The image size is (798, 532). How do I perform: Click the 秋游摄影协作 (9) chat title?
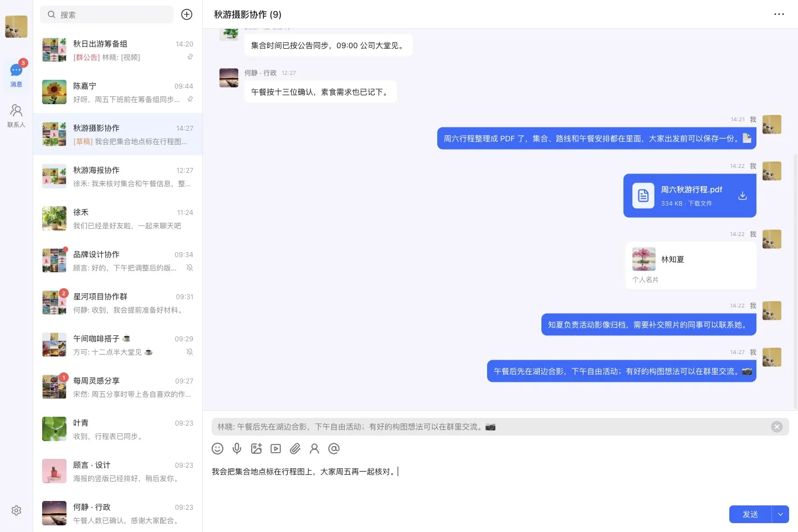click(248, 14)
